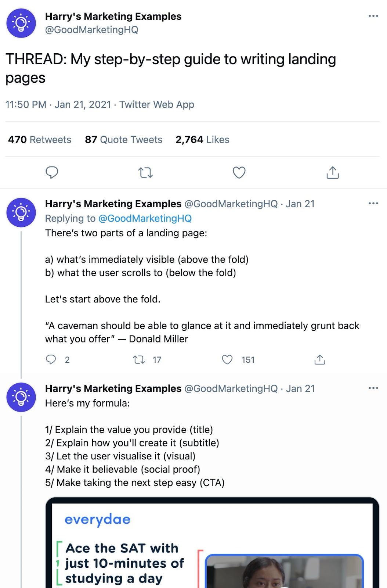Screen dimensions: 387x588
Task: Click the avatar on the caveman quote tweet
Action: [x=21, y=212]
